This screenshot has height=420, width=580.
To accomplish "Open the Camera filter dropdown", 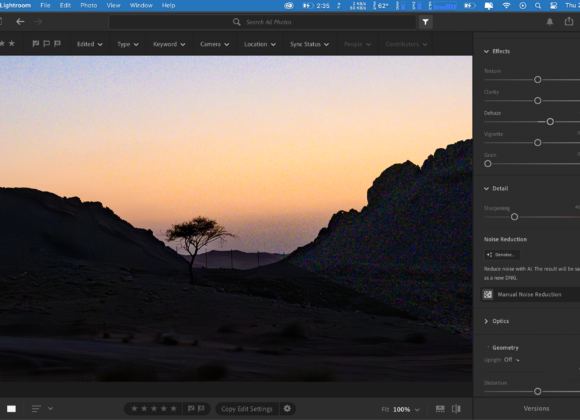I will [x=215, y=44].
